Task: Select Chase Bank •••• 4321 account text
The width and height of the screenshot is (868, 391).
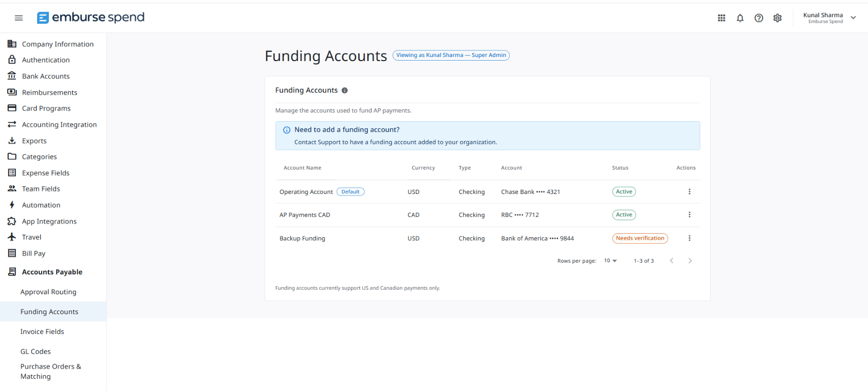Action: (530, 192)
